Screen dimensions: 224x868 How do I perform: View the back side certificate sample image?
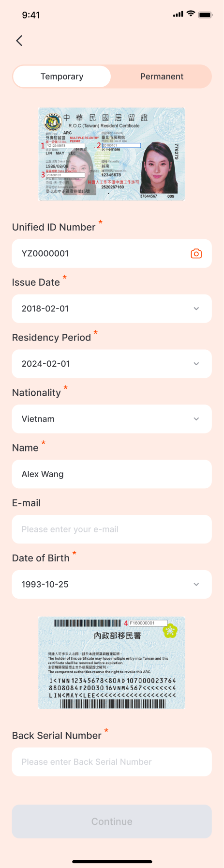click(x=112, y=663)
